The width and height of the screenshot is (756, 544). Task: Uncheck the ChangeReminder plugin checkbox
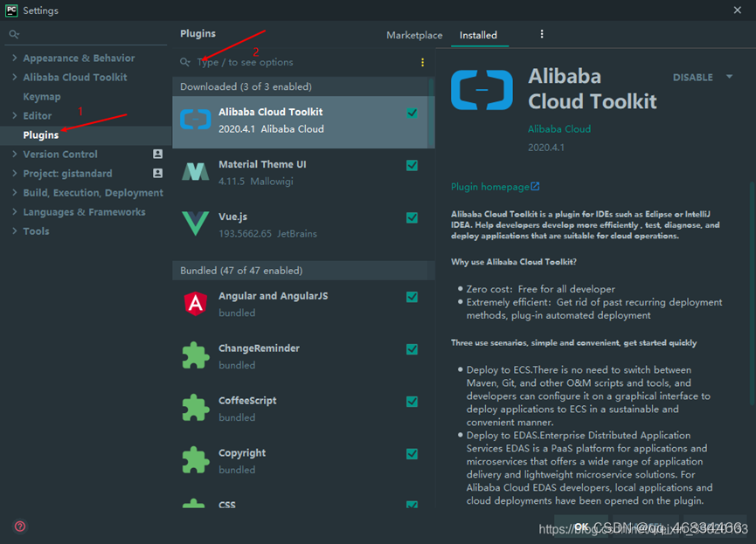(412, 349)
